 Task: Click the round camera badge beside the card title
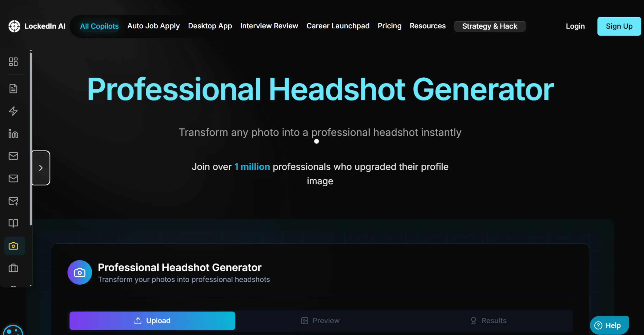80,272
